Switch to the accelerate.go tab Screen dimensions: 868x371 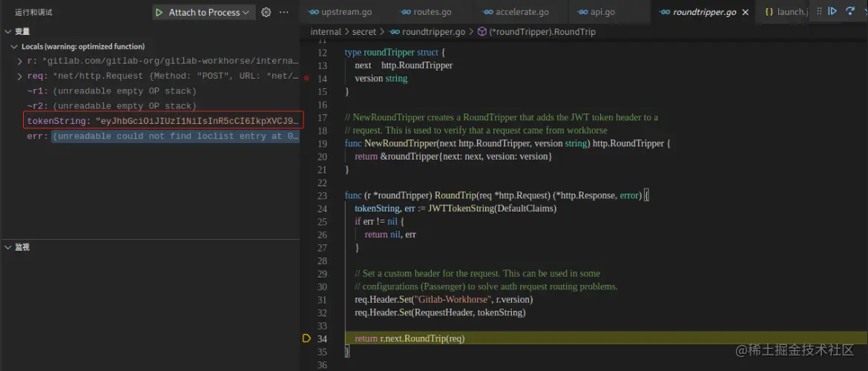click(x=516, y=12)
